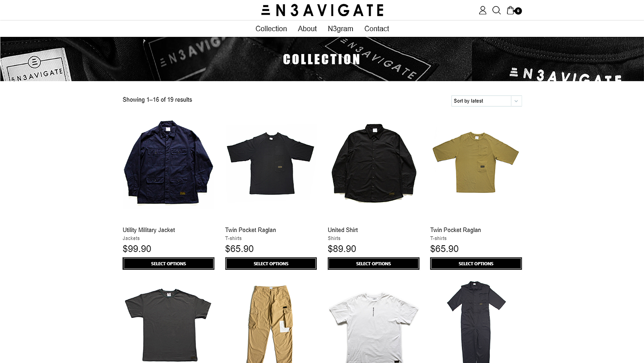644x363 pixels.
Task: Select options for black Twin Pocket Raglan
Action: (271, 263)
